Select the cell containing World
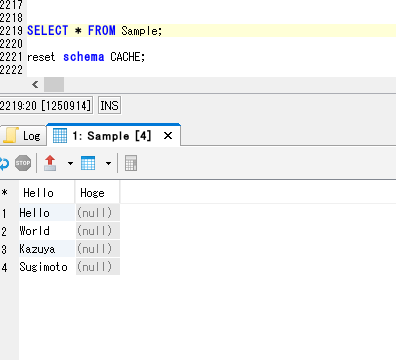 (47, 231)
